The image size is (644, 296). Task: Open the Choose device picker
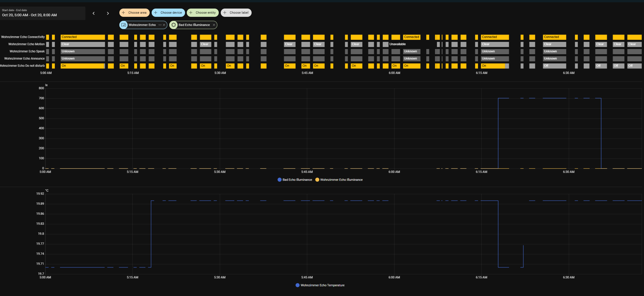168,13
